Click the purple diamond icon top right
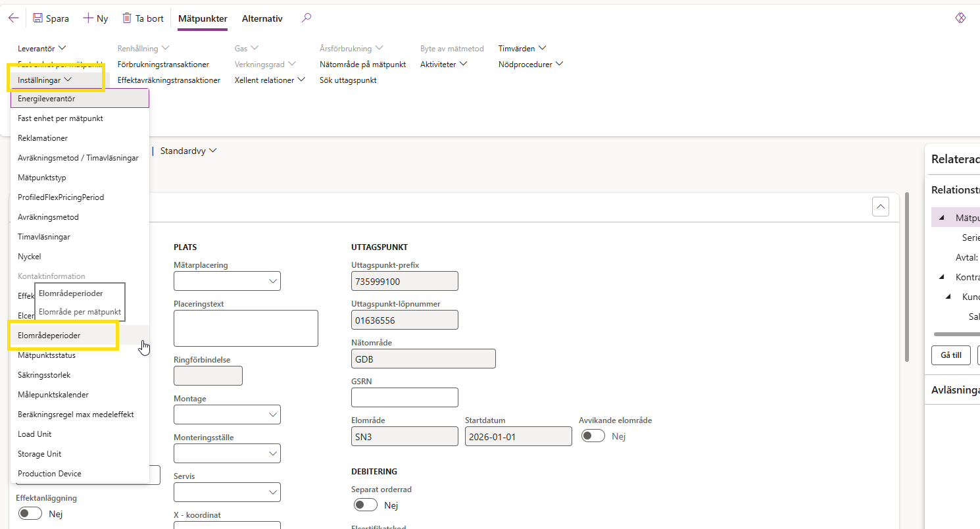 [x=960, y=18]
